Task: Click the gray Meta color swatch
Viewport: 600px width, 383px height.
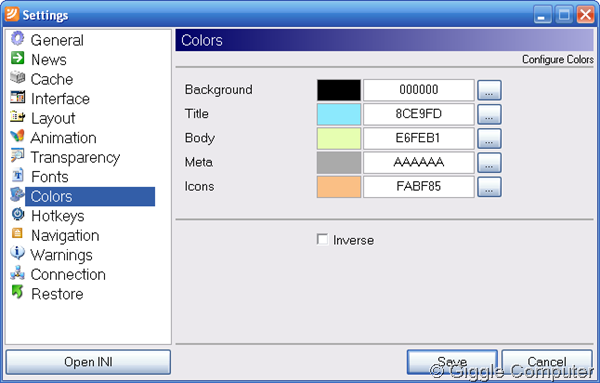Action: coord(339,163)
